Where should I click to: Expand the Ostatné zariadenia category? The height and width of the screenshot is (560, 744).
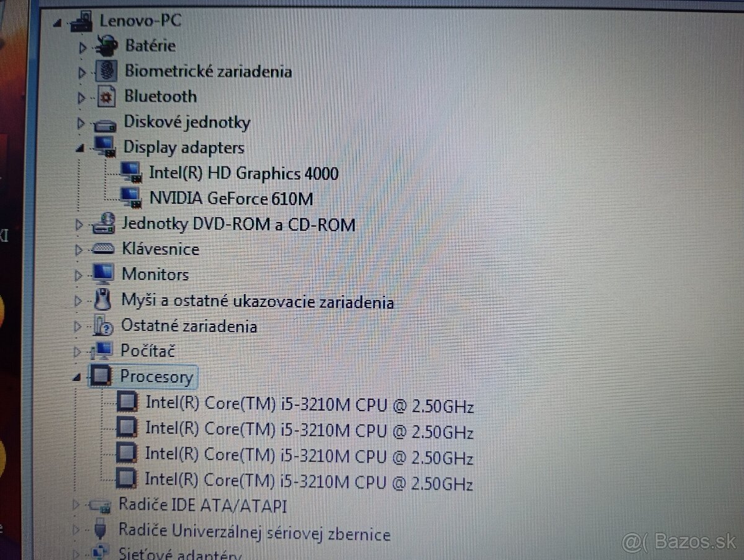pyautogui.click(x=79, y=326)
